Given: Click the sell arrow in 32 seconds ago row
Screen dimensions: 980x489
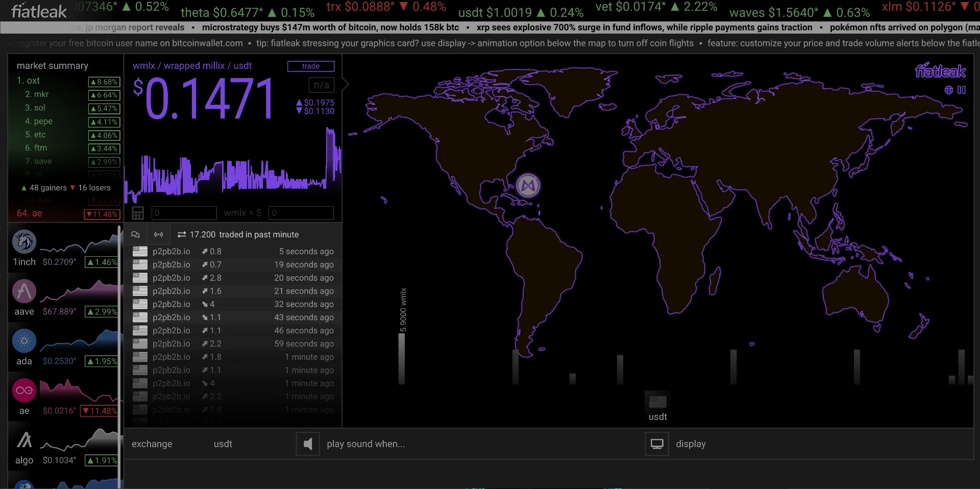Looking at the screenshot, I should tap(205, 304).
